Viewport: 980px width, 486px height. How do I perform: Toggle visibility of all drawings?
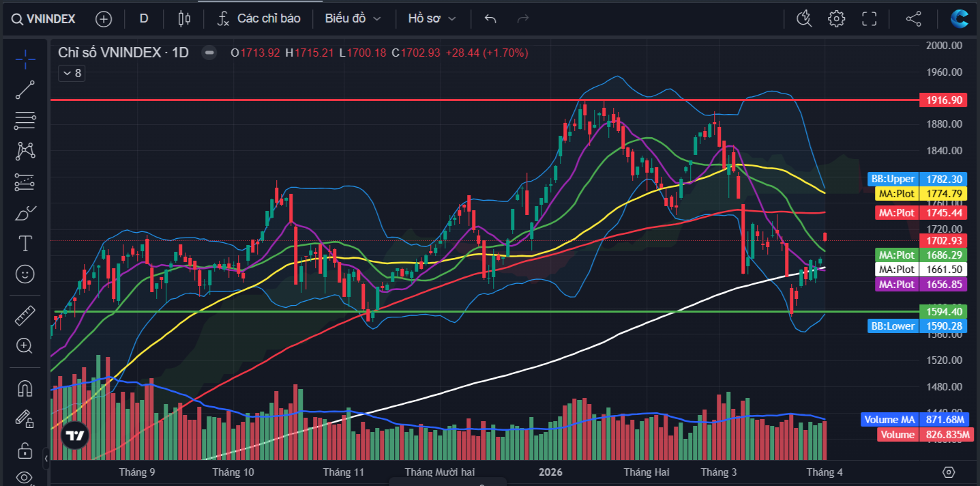pyautogui.click(x=25, y=477)
